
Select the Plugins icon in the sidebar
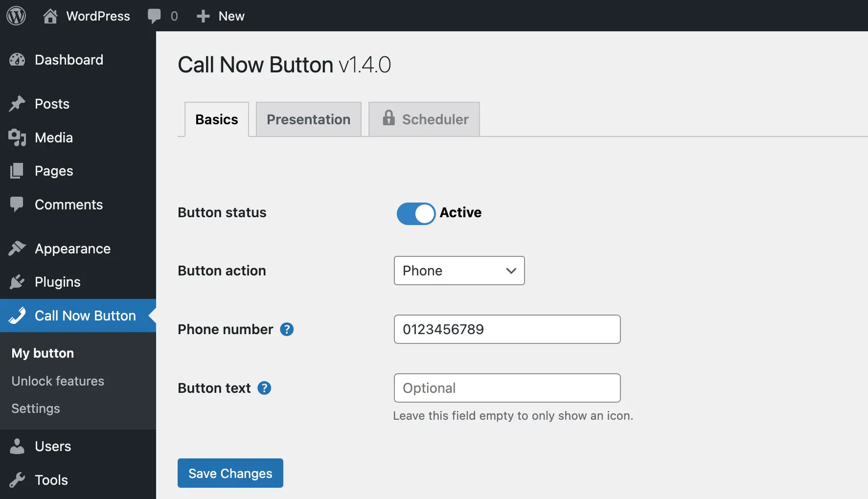pyautogui.click(x=18, y=282)
